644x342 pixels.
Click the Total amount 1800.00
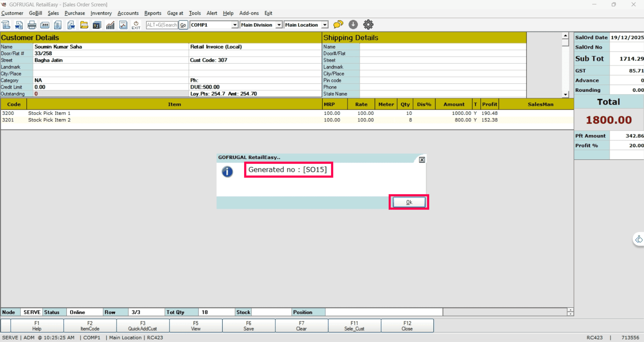(x=609, y=120)
